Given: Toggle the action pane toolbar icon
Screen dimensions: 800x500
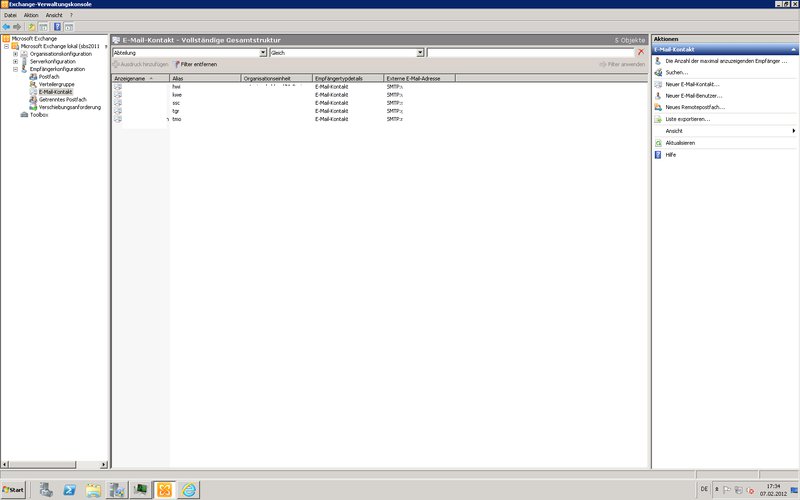Looking at the screenshot, I should coord(69,27).
